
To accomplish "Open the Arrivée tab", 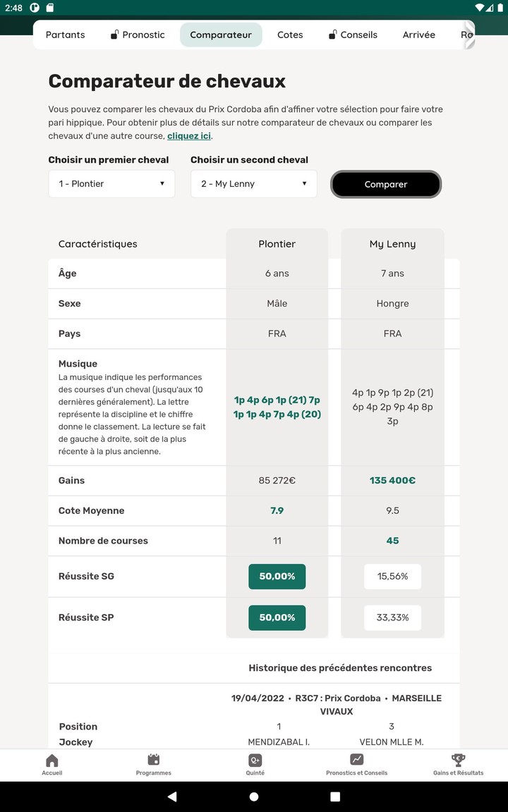I will [418, 35].
